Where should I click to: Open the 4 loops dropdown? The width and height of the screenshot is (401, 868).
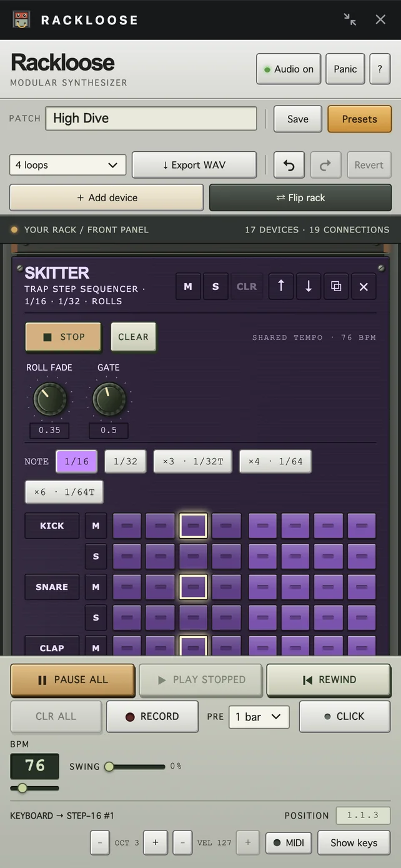pos(67,165)
